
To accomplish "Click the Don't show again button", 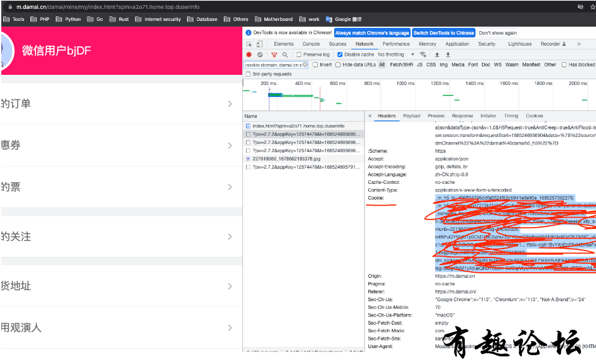I will coord(498,33).
